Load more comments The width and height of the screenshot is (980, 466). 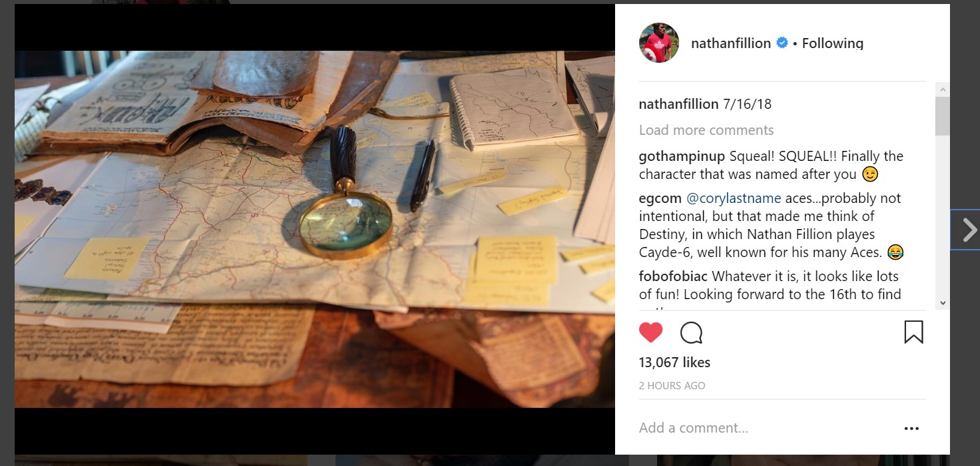point(706,130)
